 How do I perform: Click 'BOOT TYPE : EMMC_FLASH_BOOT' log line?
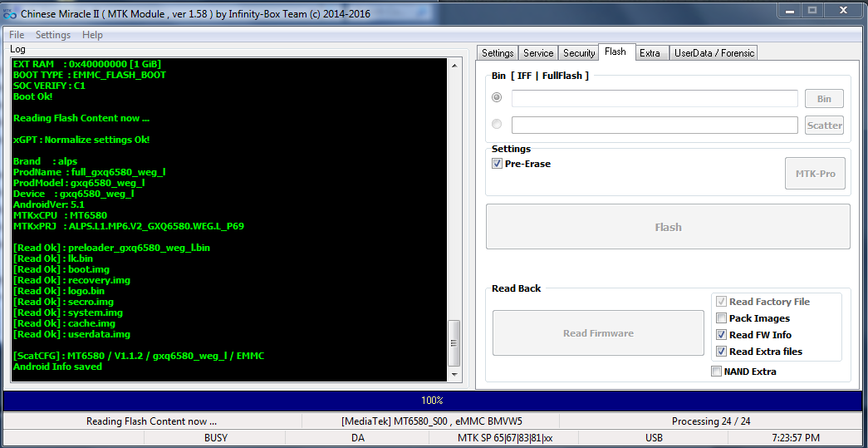click(89, 75)
